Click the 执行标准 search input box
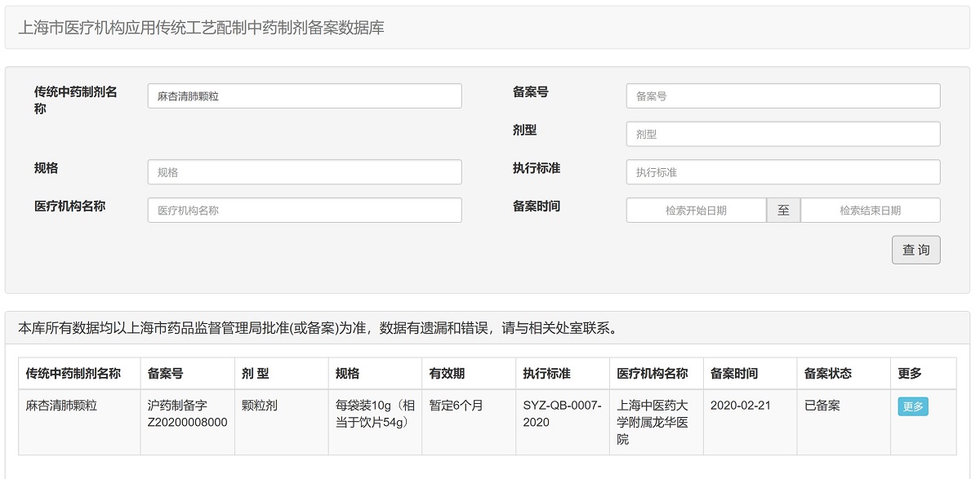 (782, 172)
